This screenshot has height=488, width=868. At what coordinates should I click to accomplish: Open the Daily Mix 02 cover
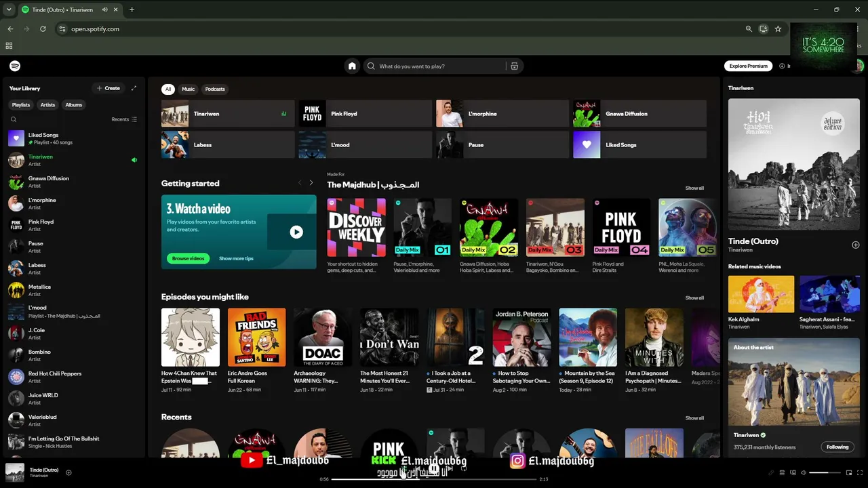[x=489, y=228]
